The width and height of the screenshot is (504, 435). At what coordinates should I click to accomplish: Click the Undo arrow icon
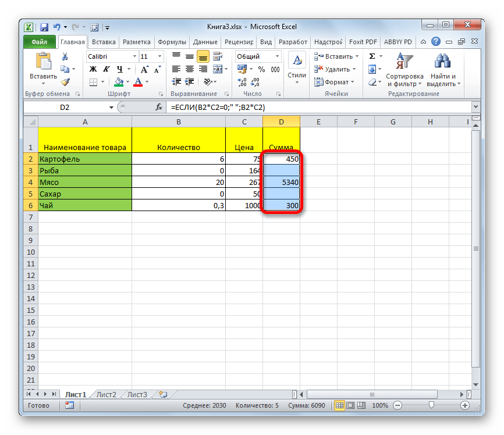(x=57, y=27)
